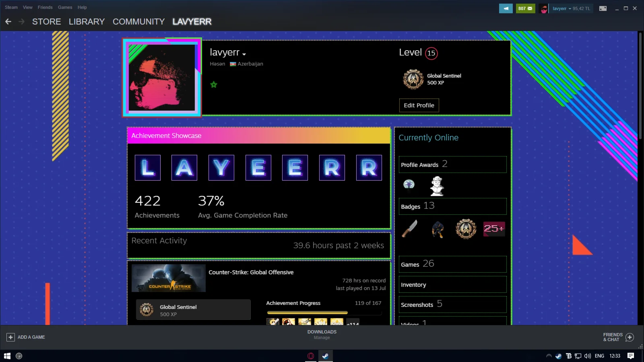Open the Screenshots 5 link
Screen dimensions: 644x362
click(453, 304)
